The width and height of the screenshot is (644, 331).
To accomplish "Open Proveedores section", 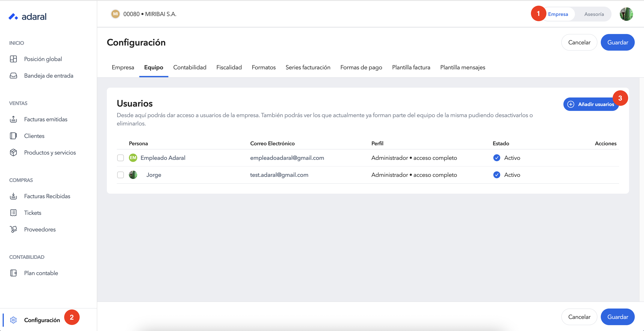I will 40,229.
